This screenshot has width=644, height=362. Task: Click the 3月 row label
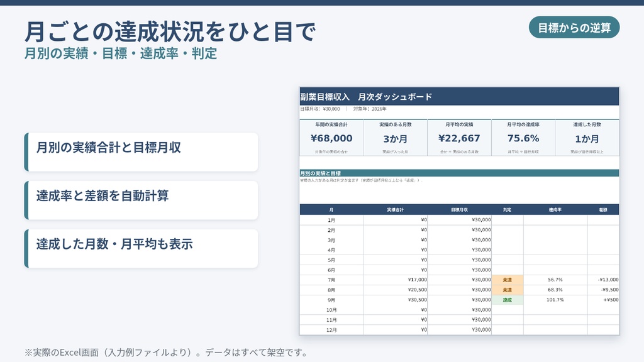tap(331, 240)
